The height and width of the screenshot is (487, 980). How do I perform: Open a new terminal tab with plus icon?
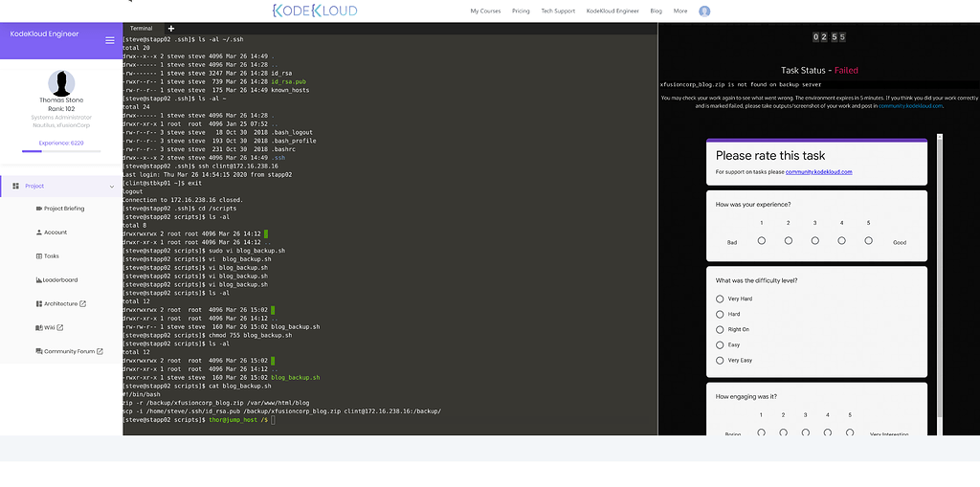pyautogui.click(x=171, y=29)
